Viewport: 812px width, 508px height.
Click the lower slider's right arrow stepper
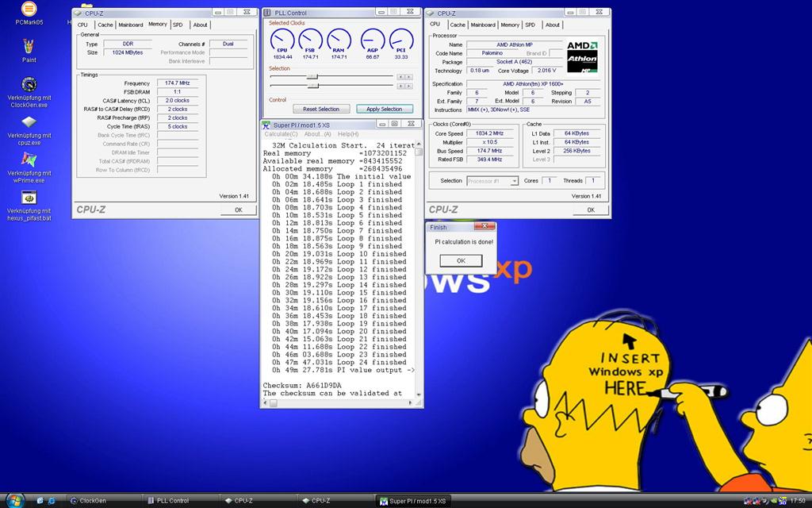click(x=408, y=86)
